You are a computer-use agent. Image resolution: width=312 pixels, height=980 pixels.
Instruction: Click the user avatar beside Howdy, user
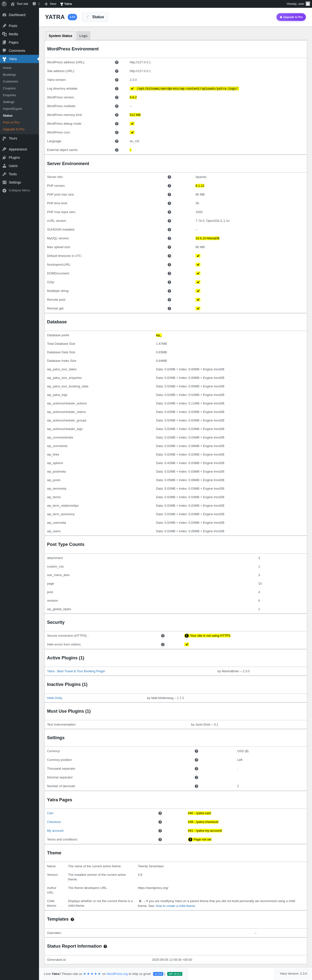click(x=308, y=4)
